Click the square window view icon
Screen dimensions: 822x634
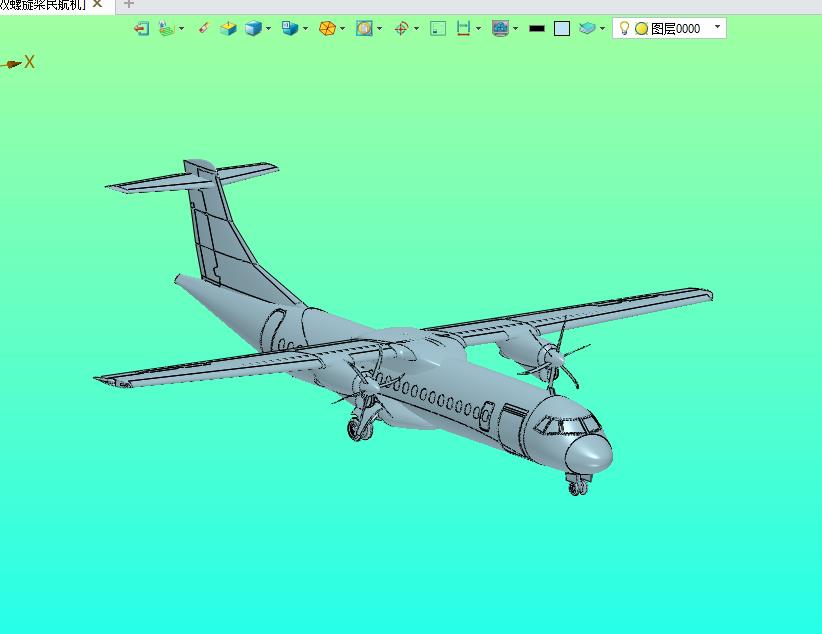pyautogui.click(x=438, y=28)
